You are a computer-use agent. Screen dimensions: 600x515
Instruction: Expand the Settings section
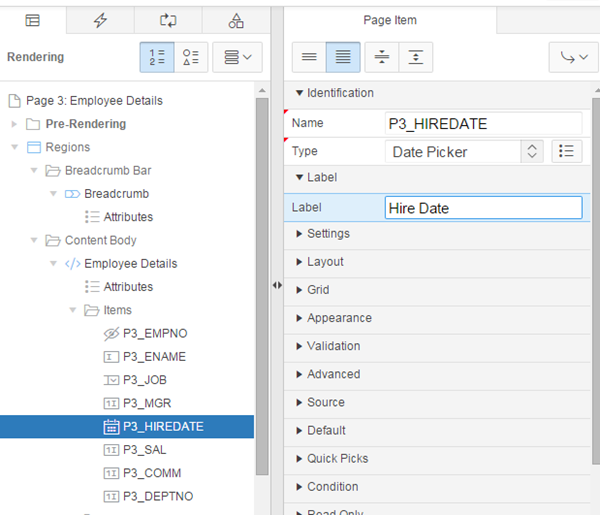[300, 234]
